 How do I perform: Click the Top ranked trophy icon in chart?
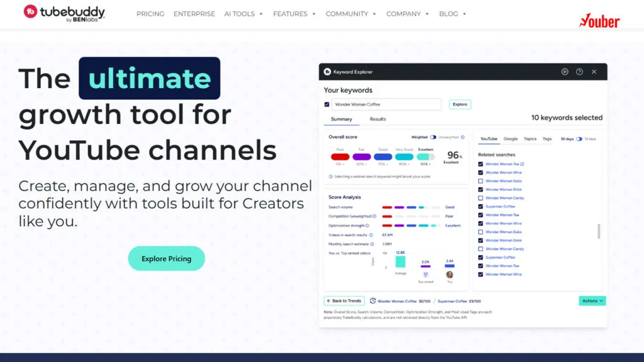coord(426,275)
